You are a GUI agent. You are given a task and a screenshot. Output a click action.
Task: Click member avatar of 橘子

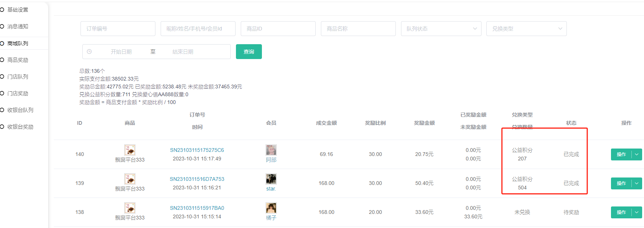pos(271,208)
